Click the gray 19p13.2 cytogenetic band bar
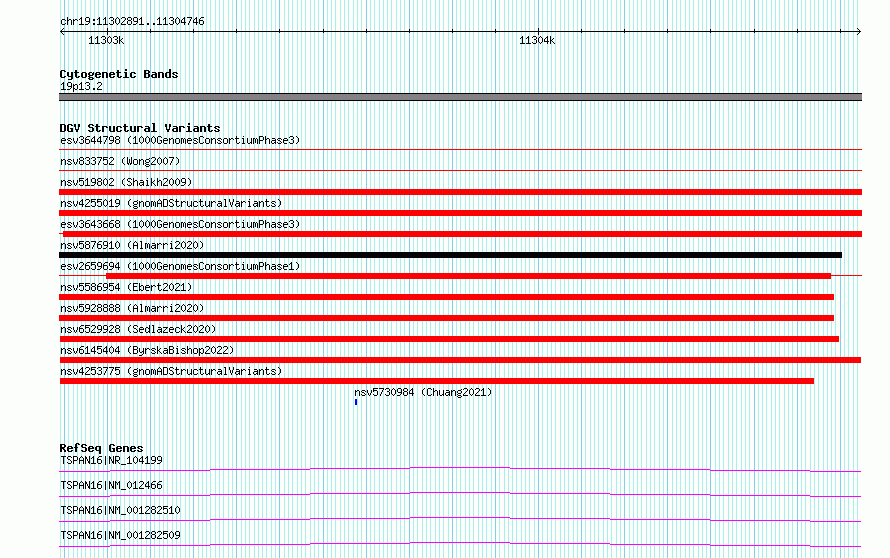Viewport: 890px width, 558px height. click(460, 97)
